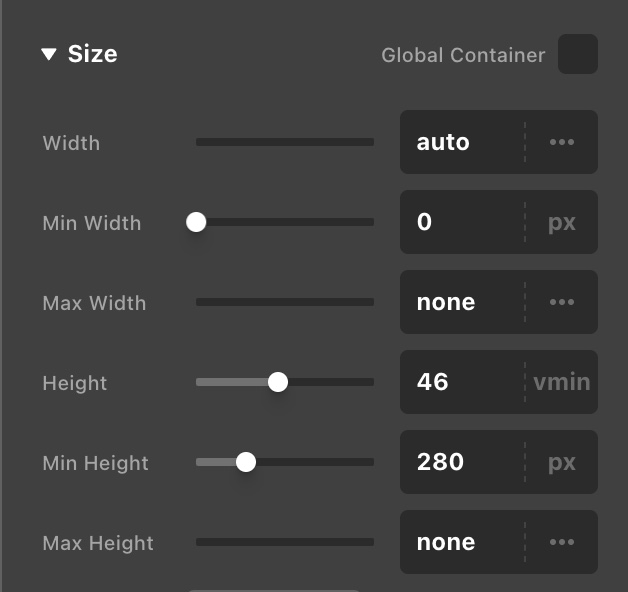Screen dimensions: 628x592
Task: Change Min Height px unit
Action: click(562, 462)
